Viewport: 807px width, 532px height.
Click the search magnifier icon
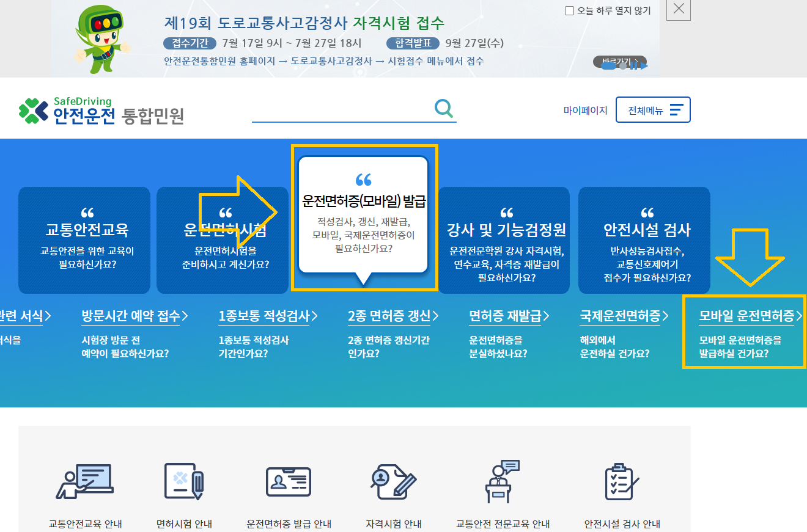443,108
